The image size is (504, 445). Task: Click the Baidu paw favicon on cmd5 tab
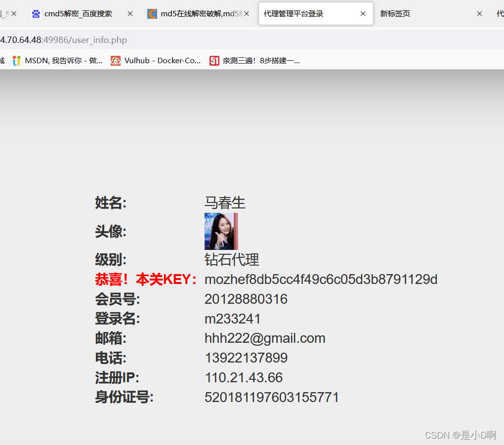pyautogui.click(x=36, y=14)
